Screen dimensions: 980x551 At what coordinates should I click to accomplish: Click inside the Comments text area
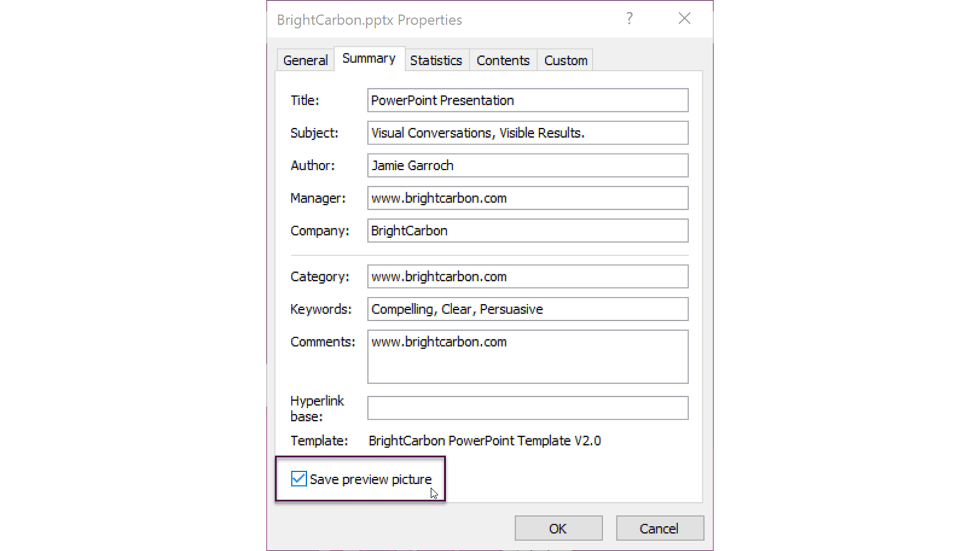527,357
